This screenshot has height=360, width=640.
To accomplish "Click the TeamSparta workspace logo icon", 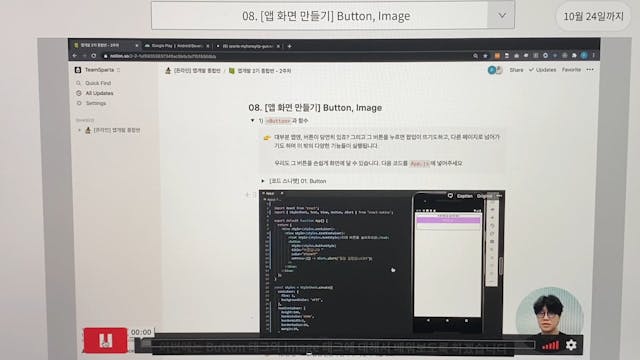I will click(78, 70).
